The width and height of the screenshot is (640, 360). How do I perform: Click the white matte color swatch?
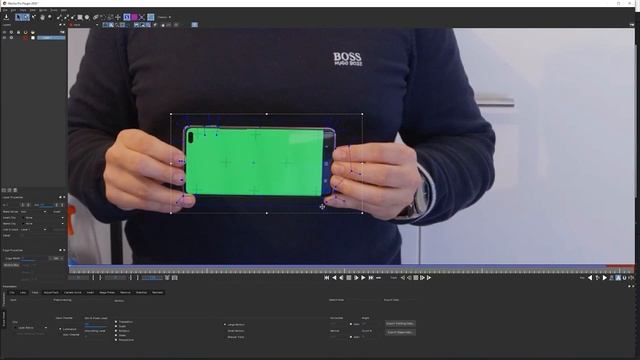(33, 38)
